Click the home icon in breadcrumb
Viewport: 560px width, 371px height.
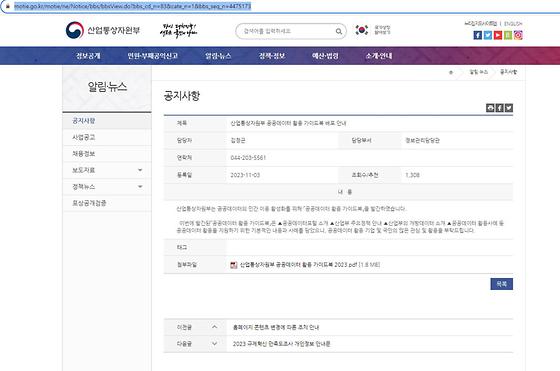451,72
